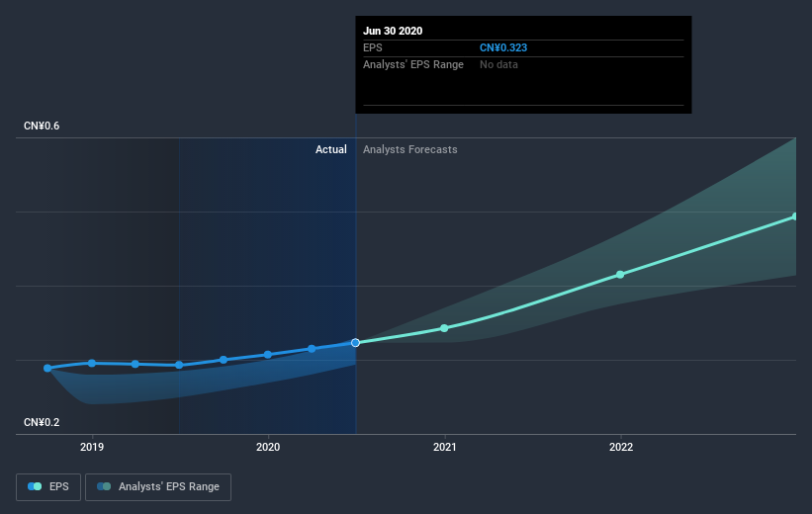This screenshot has height=514, width=812.
Task: Click the 2022 x-axis label
Action: (x=621, y=447)
